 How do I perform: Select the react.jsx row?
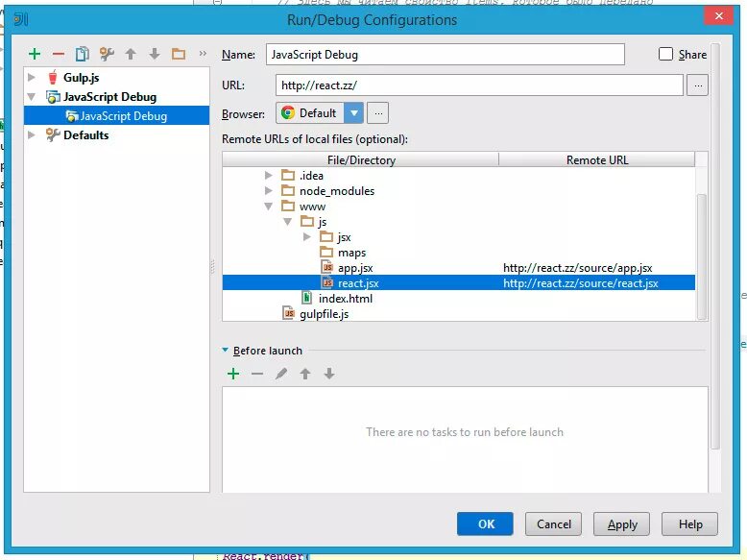point(458,283)
